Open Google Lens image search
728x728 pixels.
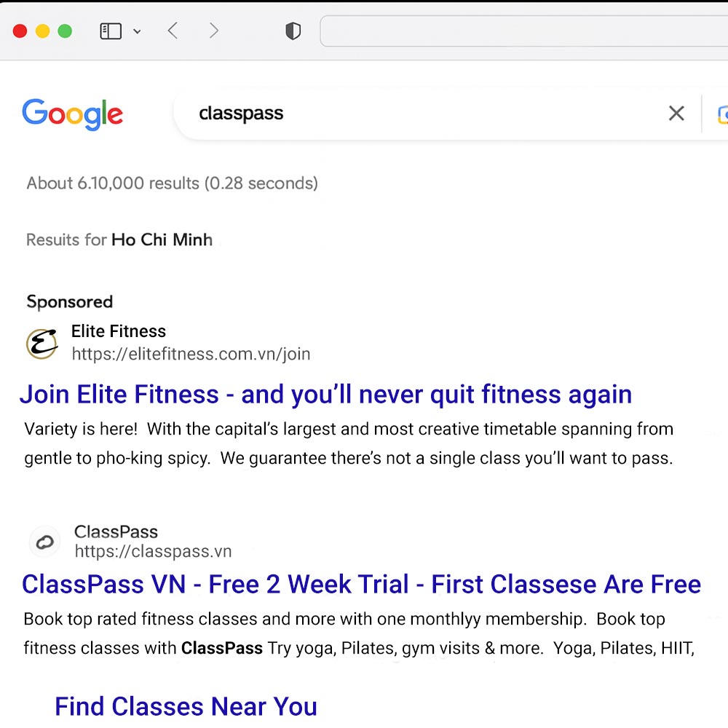(x=721, y=114)
